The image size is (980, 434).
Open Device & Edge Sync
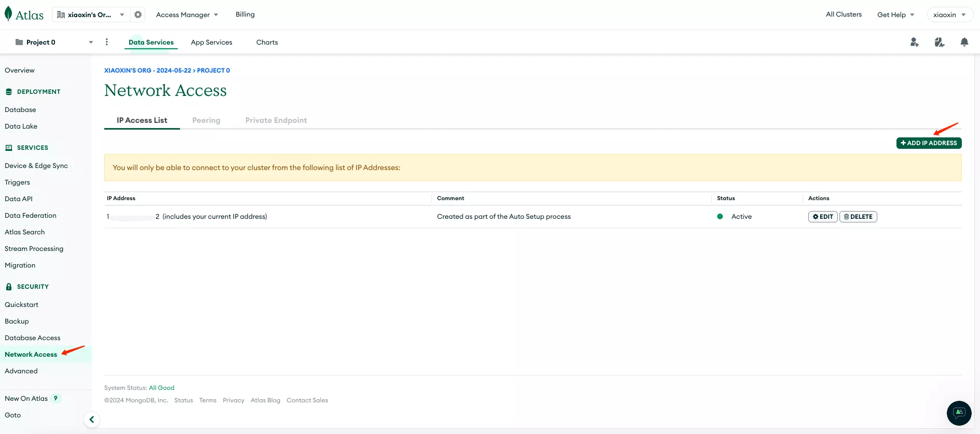(x=36, y=166)
